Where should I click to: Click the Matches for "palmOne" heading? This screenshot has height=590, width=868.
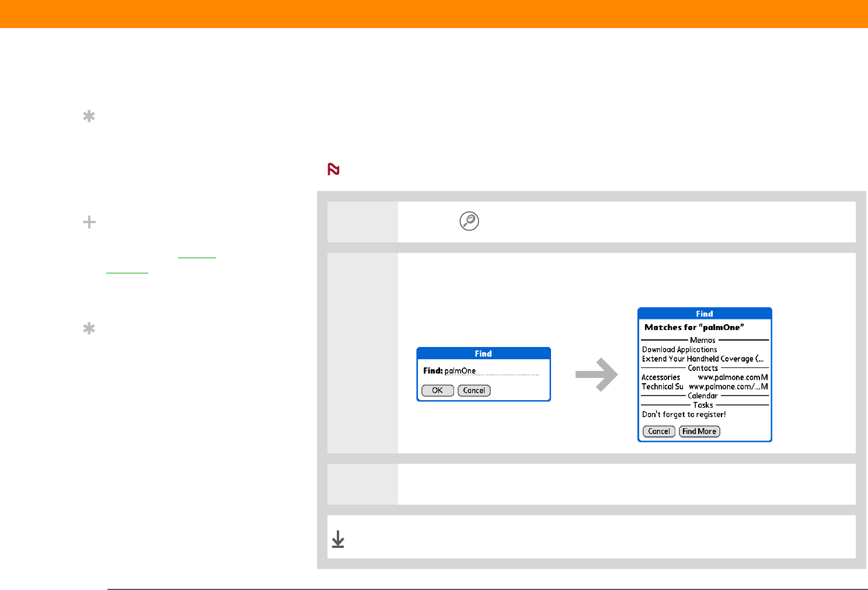[694, 327]
